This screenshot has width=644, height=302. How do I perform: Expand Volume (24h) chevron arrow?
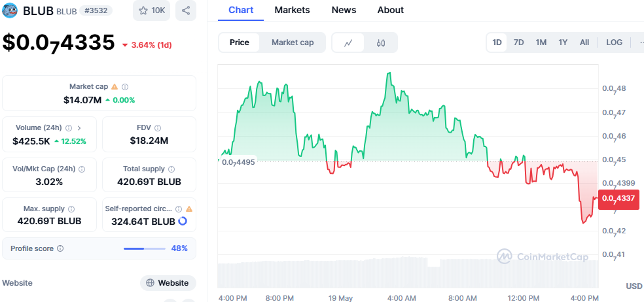[79, 128]
